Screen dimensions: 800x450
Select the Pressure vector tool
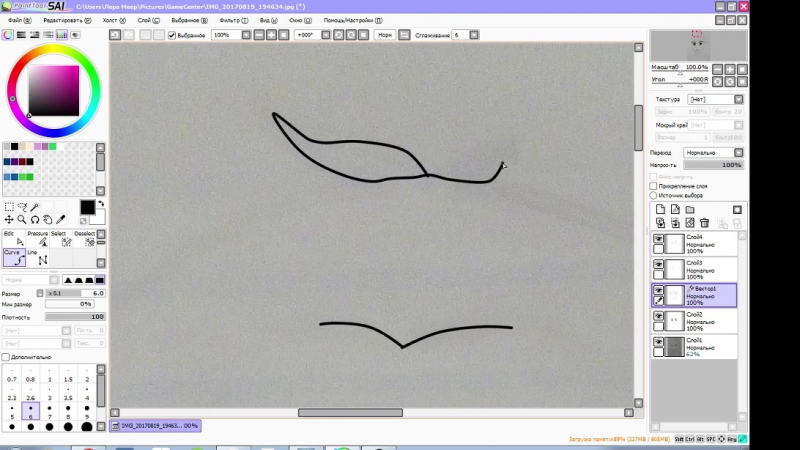pos(41,238)
